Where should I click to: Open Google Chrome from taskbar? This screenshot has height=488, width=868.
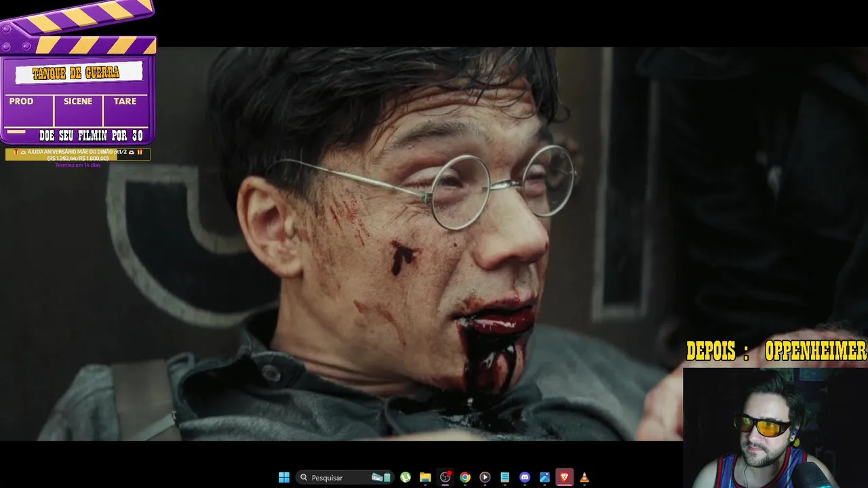(x=465, y=477)
